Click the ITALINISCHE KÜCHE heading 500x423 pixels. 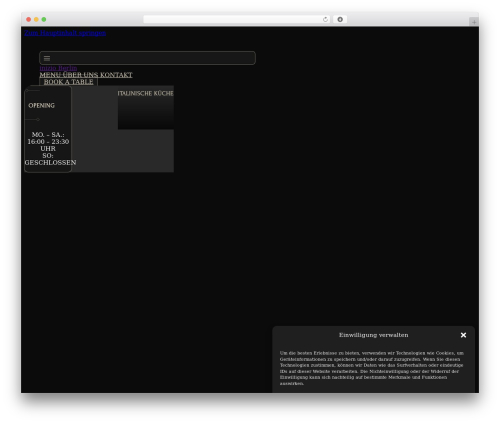(x=145, y=93)
